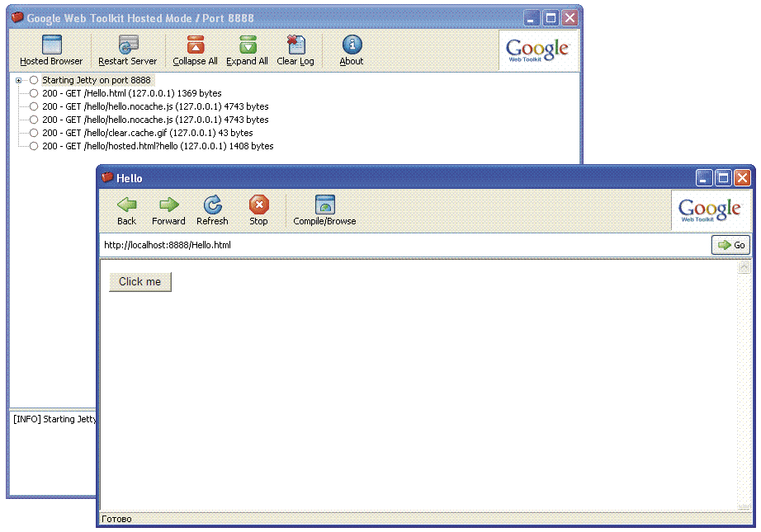
Task: Click the circle icon beside the Hello.html entry
Action: 34,93
